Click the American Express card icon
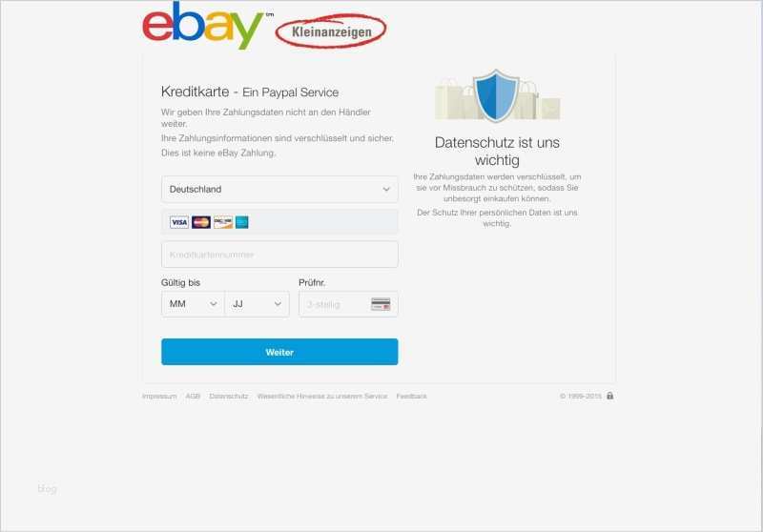 (242, 222)
